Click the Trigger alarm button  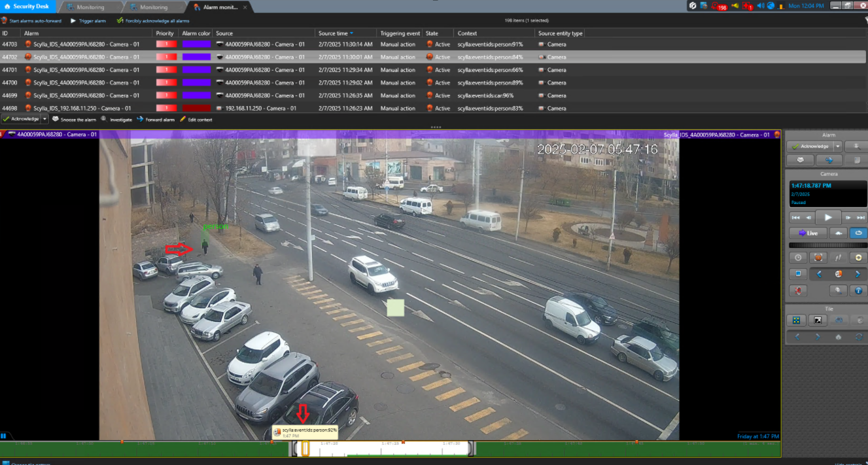(x=88, y=21)
